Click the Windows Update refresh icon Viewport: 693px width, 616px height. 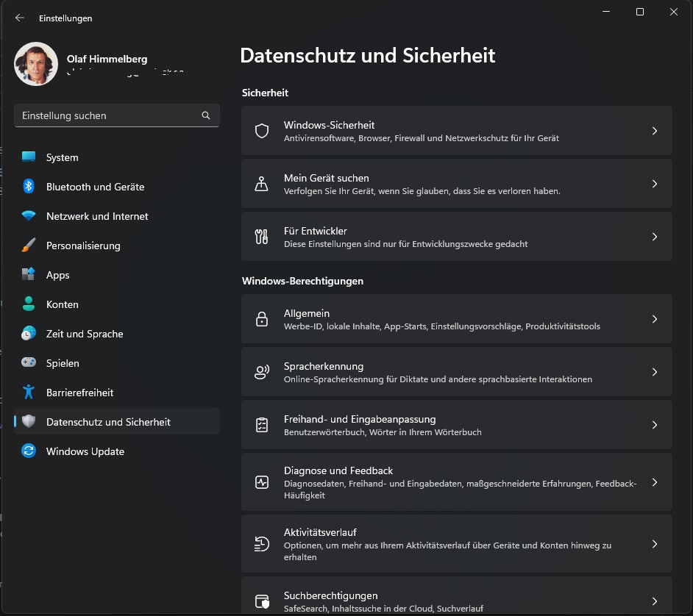click(29, 451)
